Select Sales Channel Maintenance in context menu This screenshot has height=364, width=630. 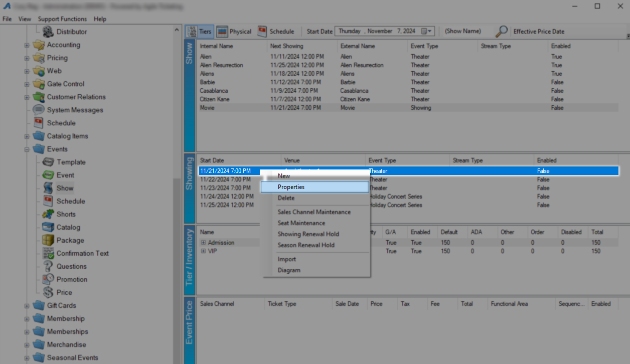point(314,212)
